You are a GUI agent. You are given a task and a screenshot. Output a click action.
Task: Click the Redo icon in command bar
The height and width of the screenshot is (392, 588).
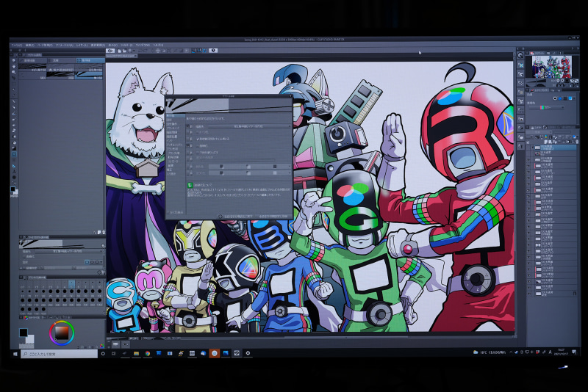click(x=146, y=51)
